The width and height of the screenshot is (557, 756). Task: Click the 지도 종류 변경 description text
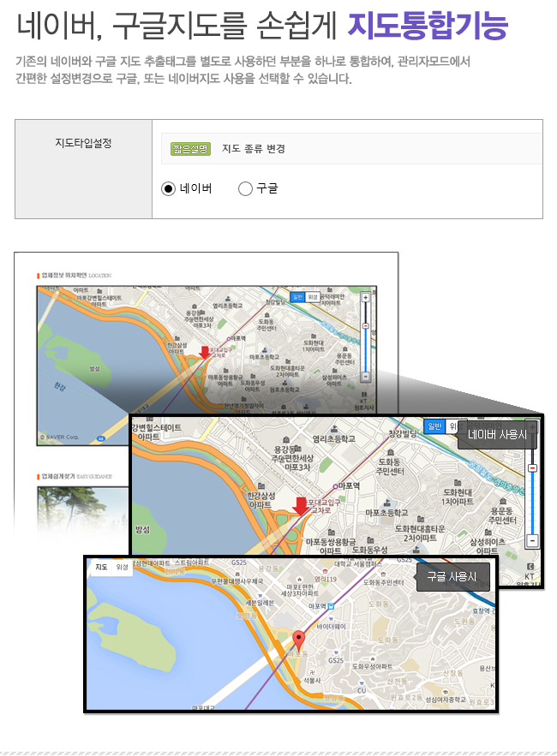click(254, 148)
